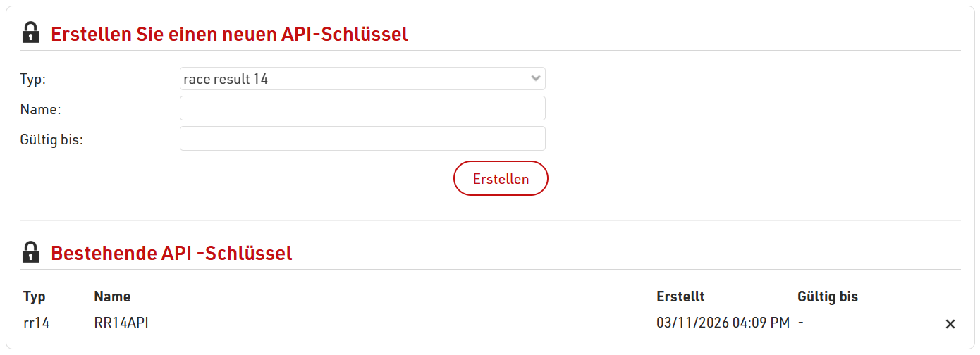Delete the RR14API key with the X icon
The image size is (980, 355).
coord(950,324)
